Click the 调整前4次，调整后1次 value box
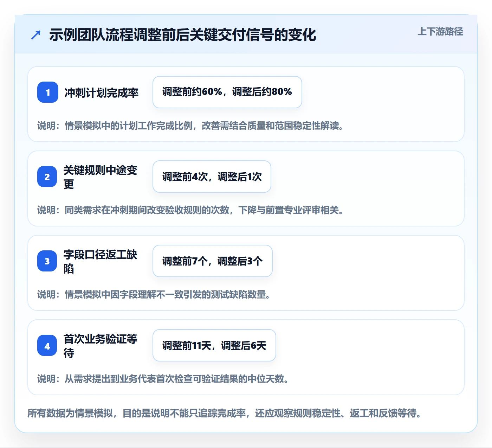The height and width of the screenshot is (448, 492). pos(212,177)
